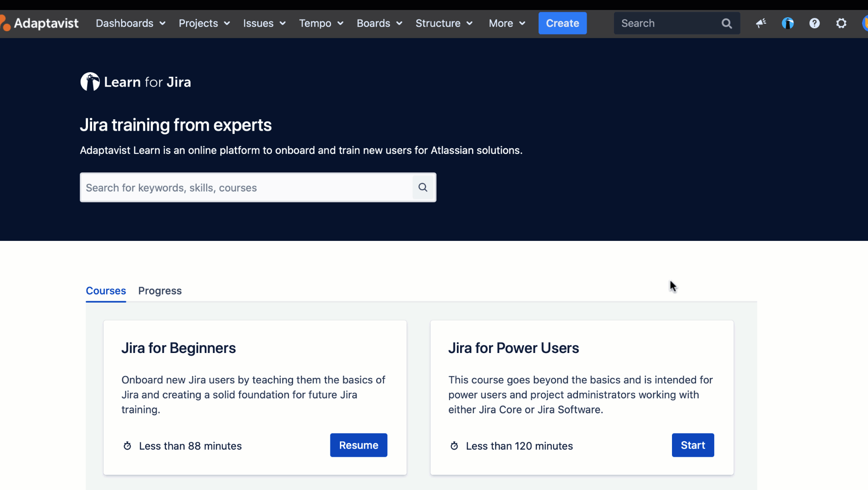Screen dimensions: 868x490
Task: Click the Jira for Power Users title
Action: (514, 348)
